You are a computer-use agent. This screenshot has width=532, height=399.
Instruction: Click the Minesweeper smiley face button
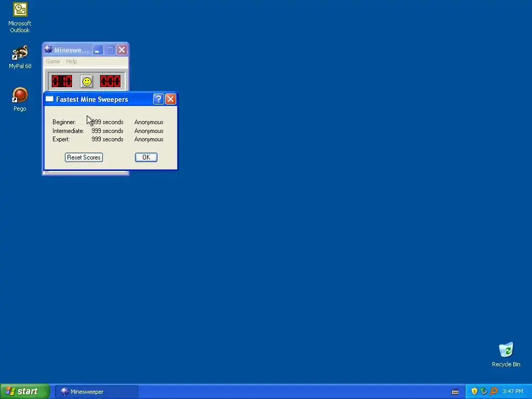(x=87, y=82)
